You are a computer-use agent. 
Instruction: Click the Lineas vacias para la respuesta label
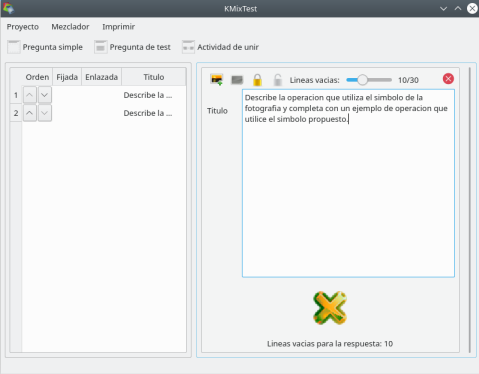[x=330, y=344]
